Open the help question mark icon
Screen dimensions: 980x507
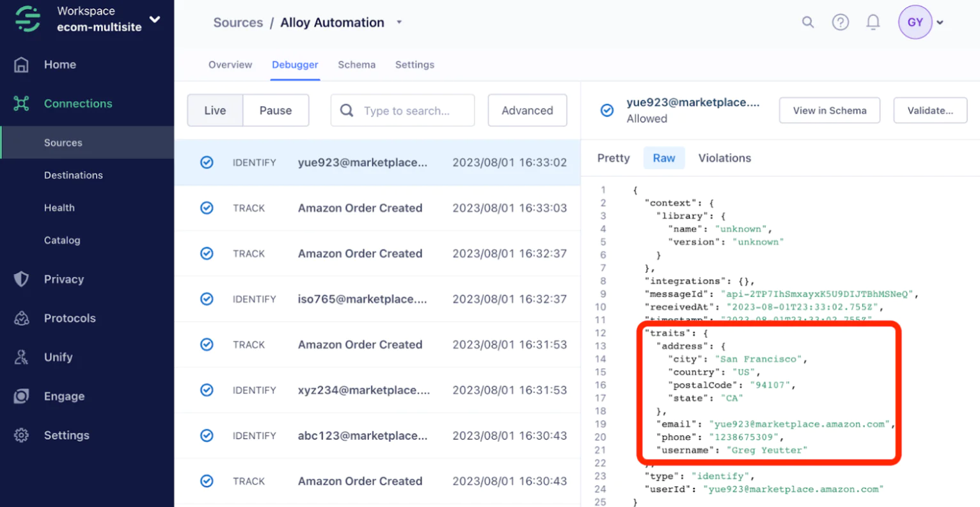840,22
